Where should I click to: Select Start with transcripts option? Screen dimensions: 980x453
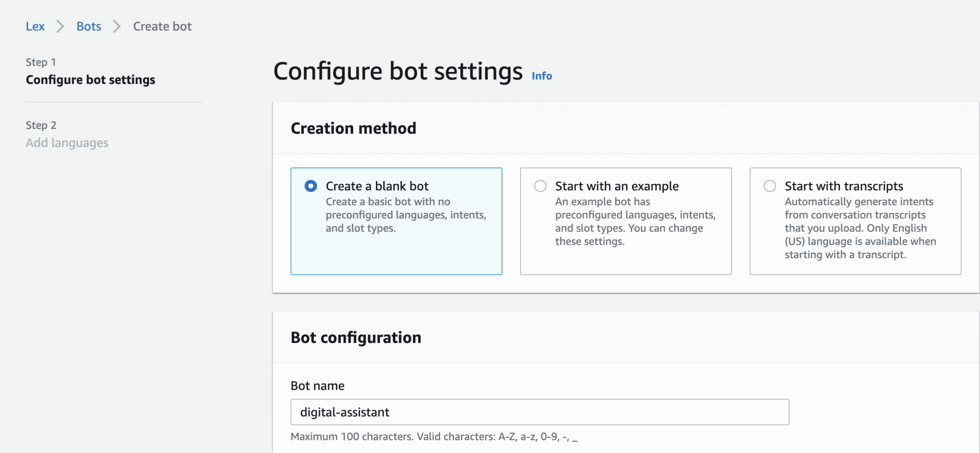pos(769,186)
